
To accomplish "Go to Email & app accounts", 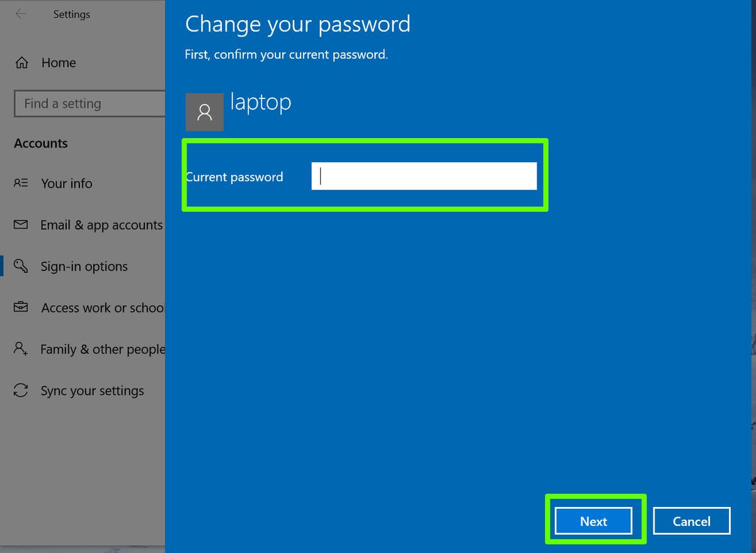I will 101,224.
